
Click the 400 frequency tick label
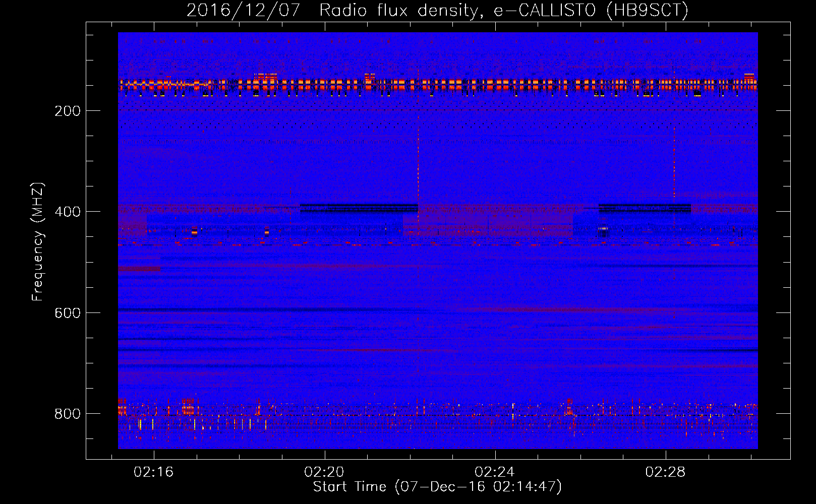68,212
